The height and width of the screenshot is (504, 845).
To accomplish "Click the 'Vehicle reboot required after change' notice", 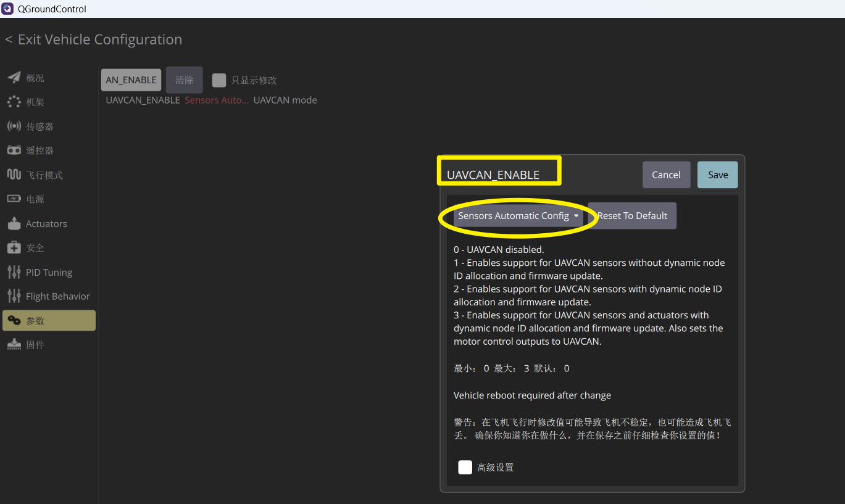I will [x=532, y=395].
